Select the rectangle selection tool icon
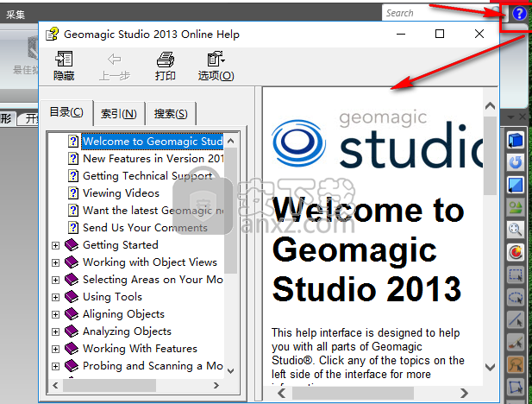532x404 pixels. [x=516, y=275]
